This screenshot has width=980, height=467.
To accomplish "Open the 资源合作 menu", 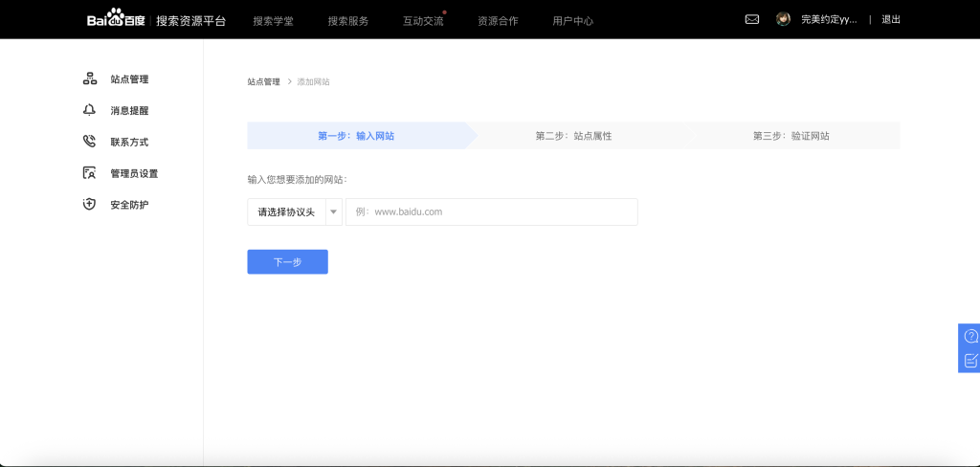I will pyautogui.click(x=498, y=21).
